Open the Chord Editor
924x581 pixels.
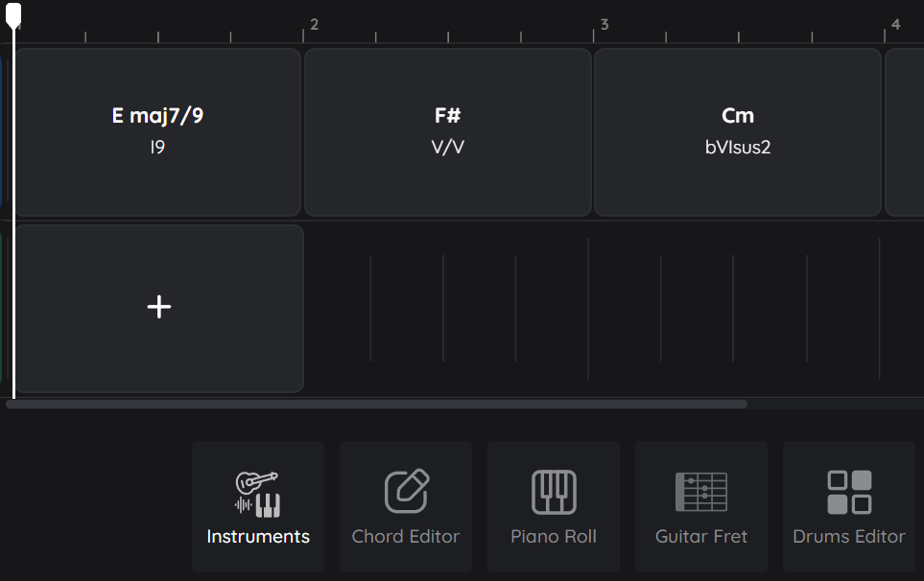(406, 506)
